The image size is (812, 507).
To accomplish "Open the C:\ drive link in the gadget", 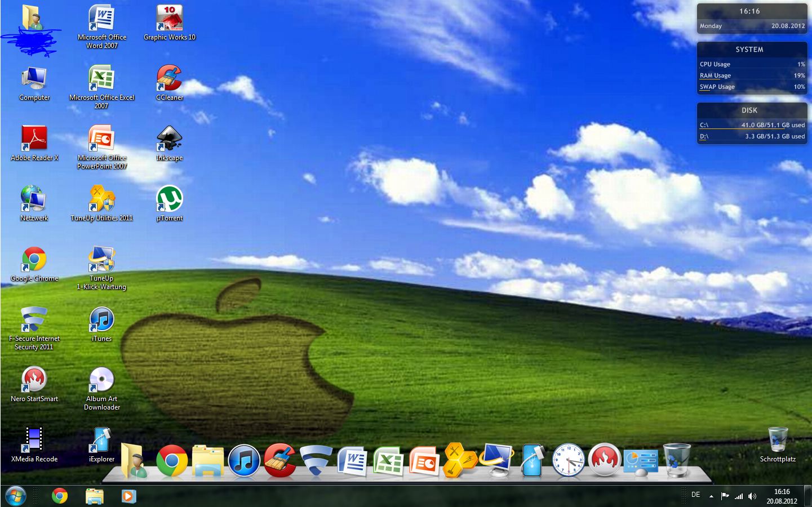I will (x=704, y=125).
